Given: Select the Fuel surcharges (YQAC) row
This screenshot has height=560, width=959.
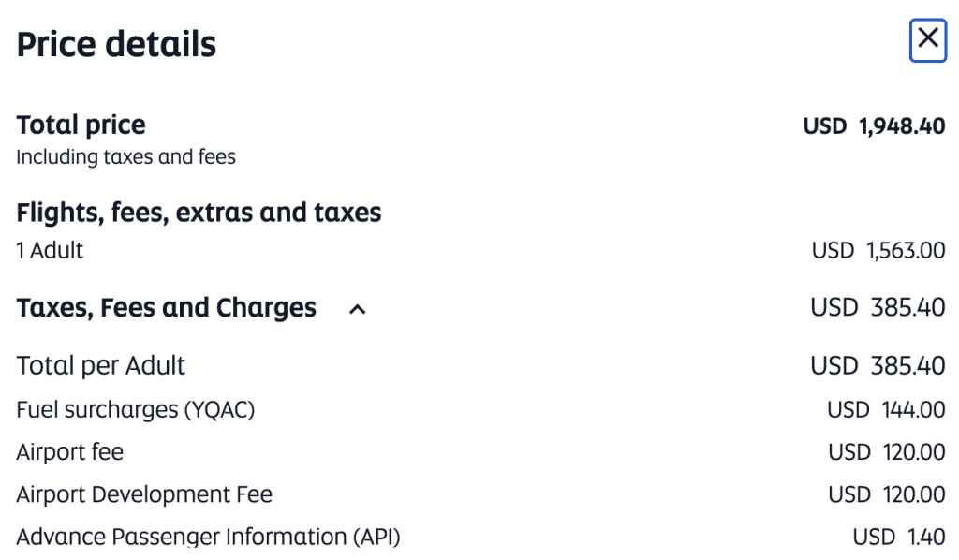Looking at the screenshot, I should (135, 409).
